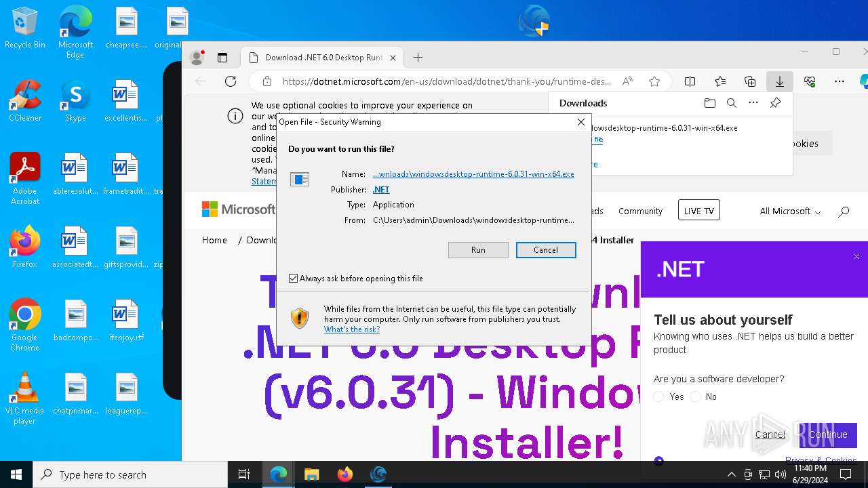868x488 pixels.
Task: Open the .NET publisher certificate link
Action: [381, 190]
